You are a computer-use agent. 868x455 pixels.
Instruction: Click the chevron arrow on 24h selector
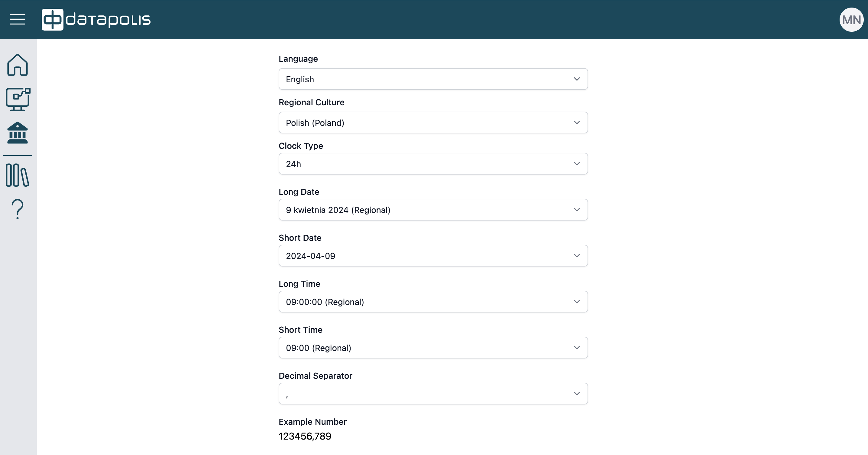click(x=577, y=164)
